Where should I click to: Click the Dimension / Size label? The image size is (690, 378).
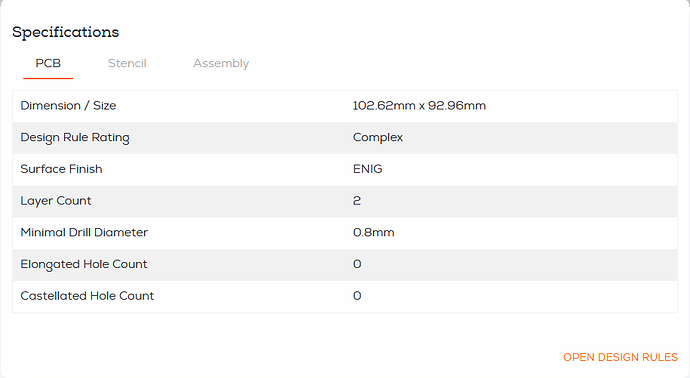pyautogui.click(x=68, y=106)
